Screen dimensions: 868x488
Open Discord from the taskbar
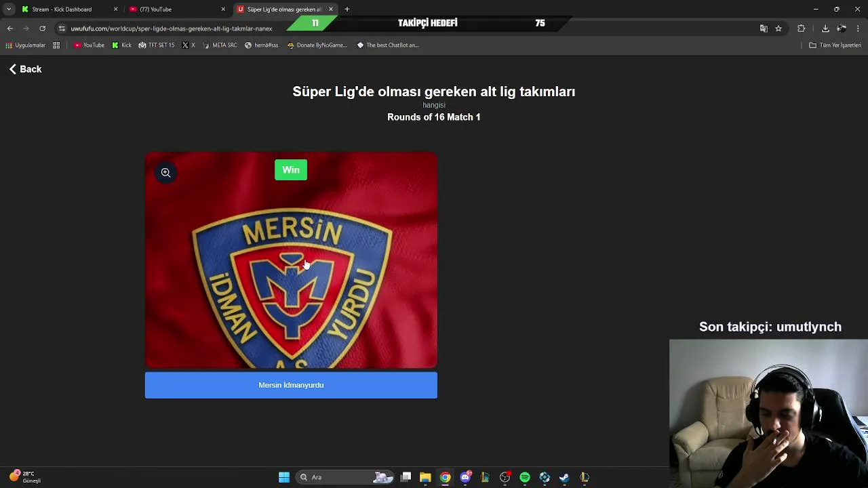pos(465,477)
